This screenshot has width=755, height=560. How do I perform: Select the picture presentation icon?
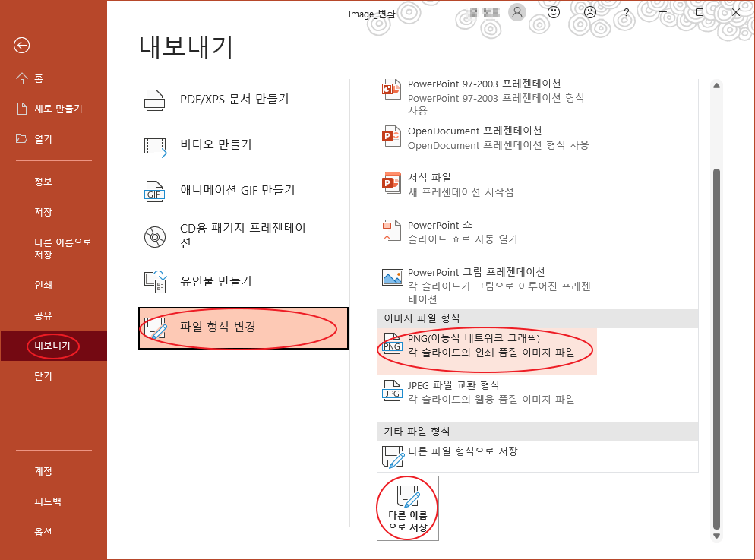(x=393, y=277)
